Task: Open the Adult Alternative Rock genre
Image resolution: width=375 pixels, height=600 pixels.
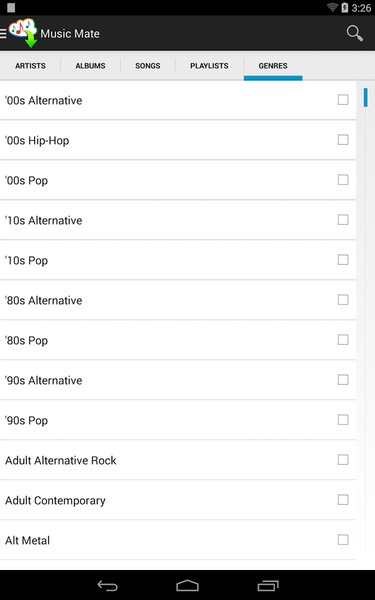Action: click(178, 460)
